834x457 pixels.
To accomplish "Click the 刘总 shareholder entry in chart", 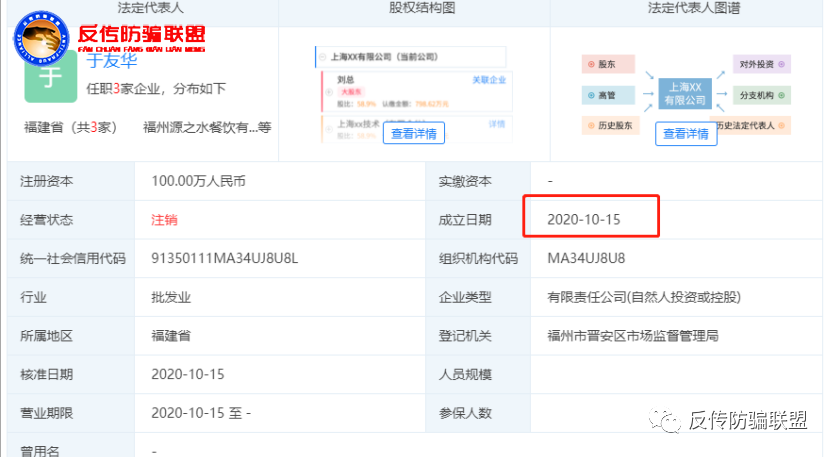I will click(x=346, y=80).
